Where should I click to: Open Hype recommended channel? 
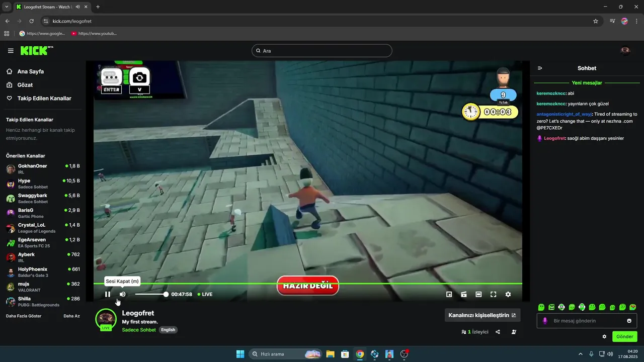click(x=43, y=184)
